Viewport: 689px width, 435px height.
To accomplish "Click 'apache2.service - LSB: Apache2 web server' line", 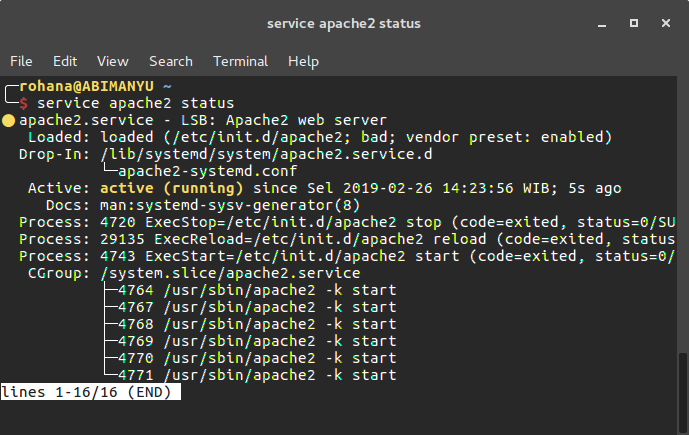I will click(x=203, y=120).
